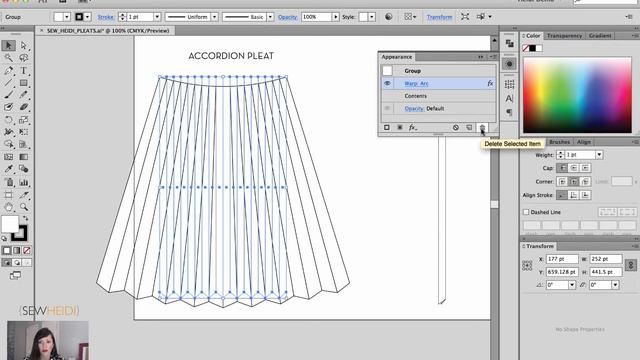Align stroke to center
Image resolution: width=640 pixels, height=360 pixels.
click(562, 196)
